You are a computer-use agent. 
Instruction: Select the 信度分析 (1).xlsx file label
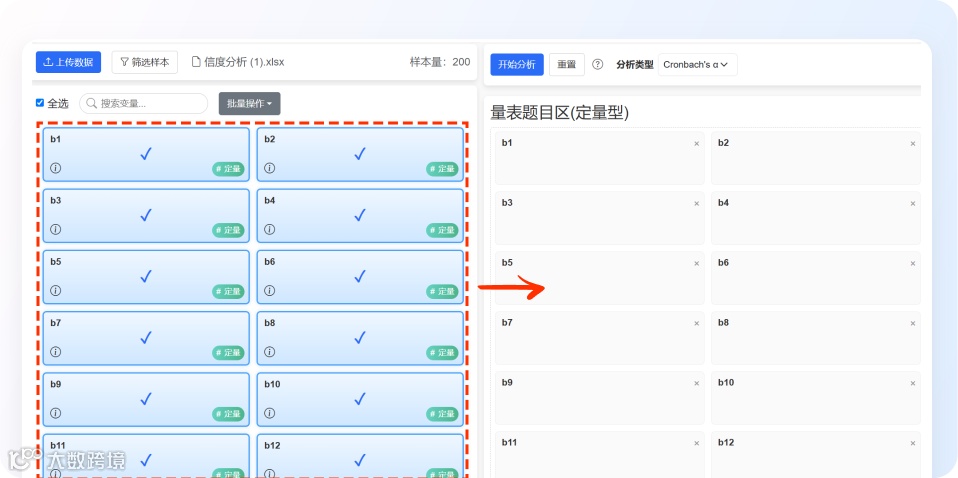(x=238, y=62)
